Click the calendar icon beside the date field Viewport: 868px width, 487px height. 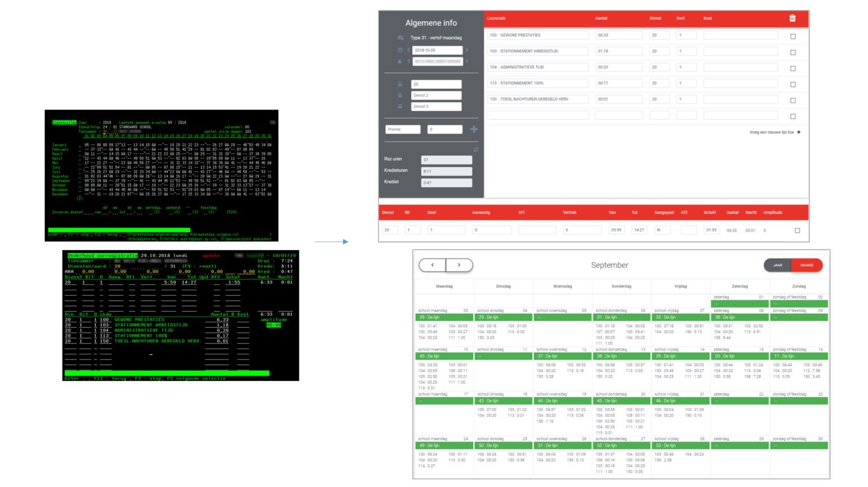coord(400,50)
